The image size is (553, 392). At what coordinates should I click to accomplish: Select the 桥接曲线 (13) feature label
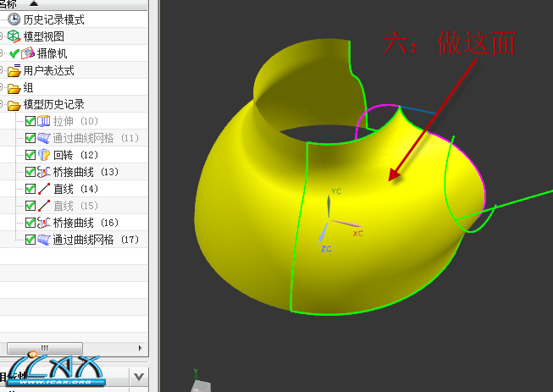point(86,172)
